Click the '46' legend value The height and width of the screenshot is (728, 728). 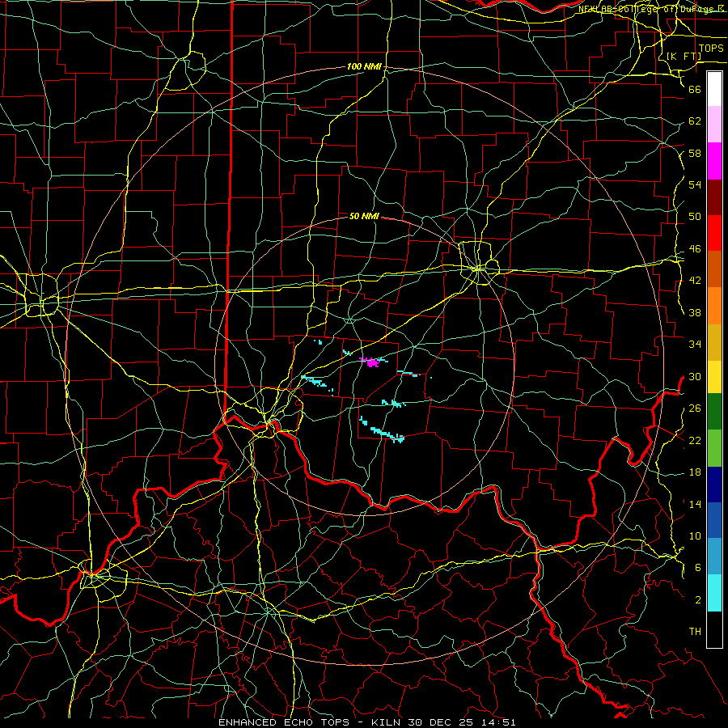[x=695, y=249]
